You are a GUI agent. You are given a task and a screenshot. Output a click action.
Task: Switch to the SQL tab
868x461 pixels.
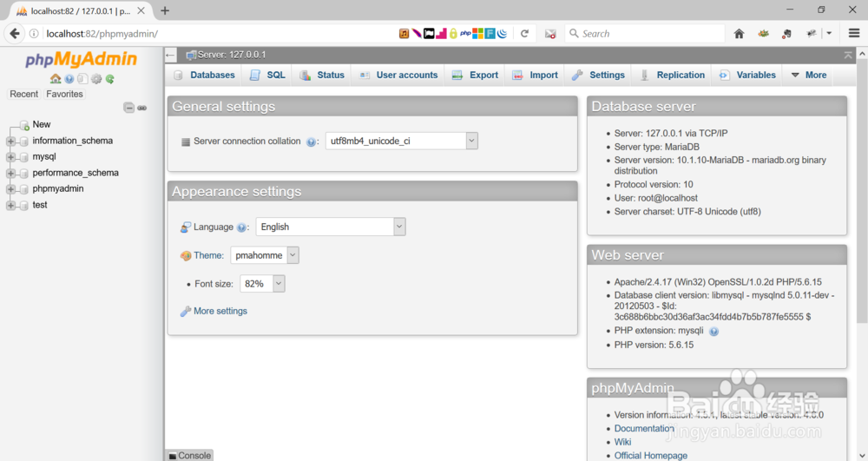267,76
